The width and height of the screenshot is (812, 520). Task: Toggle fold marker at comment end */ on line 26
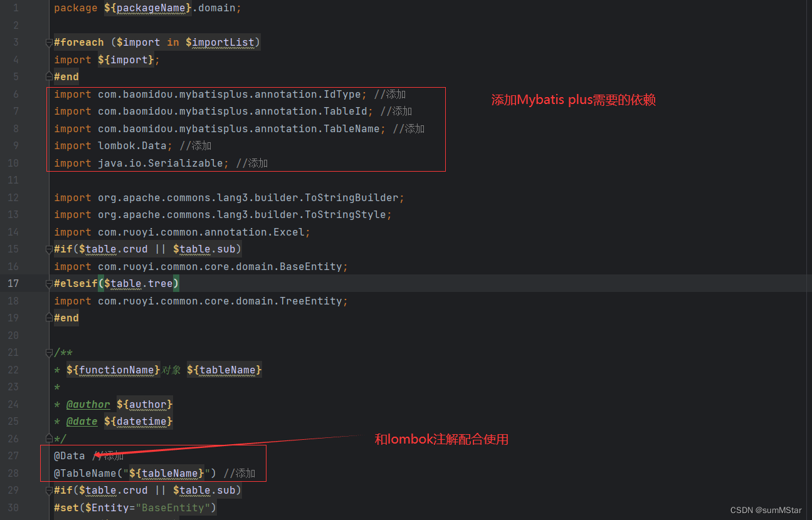pyautogui.click(x=49, y=439)
